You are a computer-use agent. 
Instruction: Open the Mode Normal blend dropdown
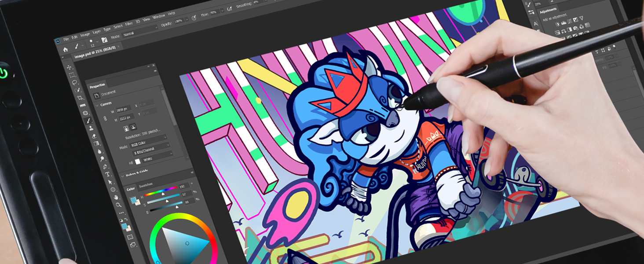point(140,31)
